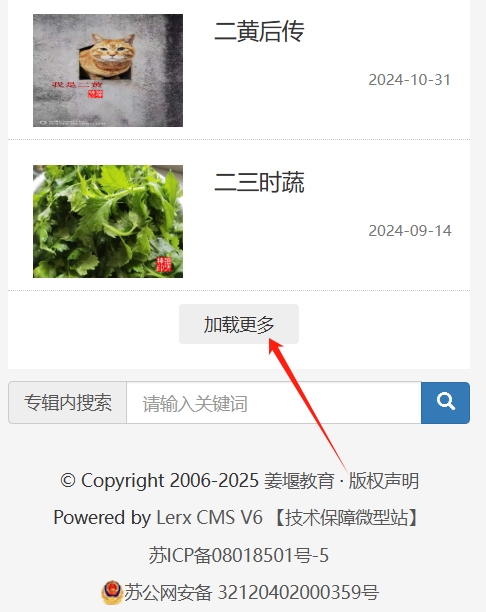The height and width of the screenshot is (612, 486).
Task: Open the orange cat thumbnail image
Action: [108, 70]
